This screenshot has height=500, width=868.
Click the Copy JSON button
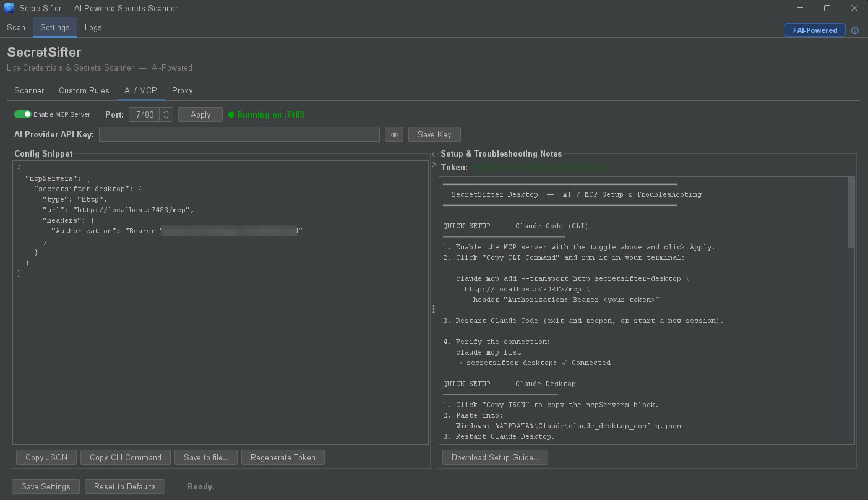[46, 457]
